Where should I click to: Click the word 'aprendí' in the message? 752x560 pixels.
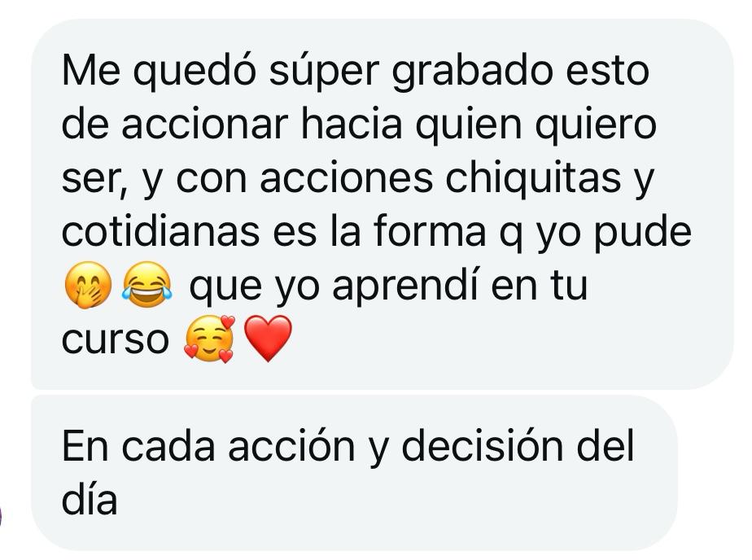(405, 287)
